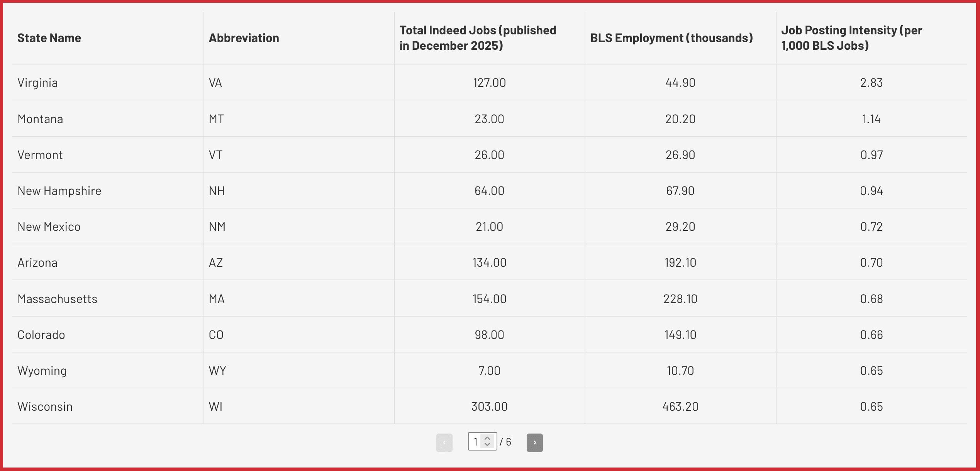Sort by the State Name column header
This screenshot has width=980, height=471.
[49, 38]
